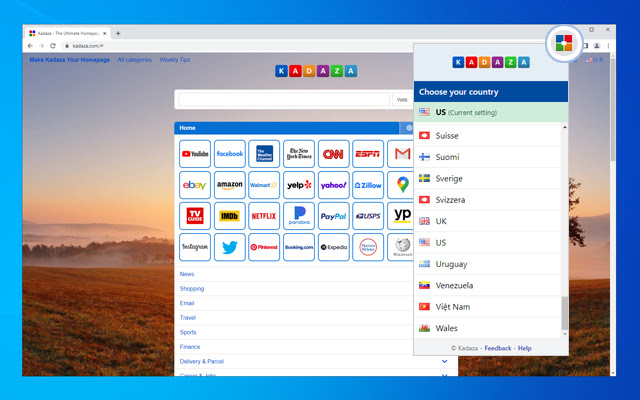
Task: Open the All categories link
Action: coord(135,60)
